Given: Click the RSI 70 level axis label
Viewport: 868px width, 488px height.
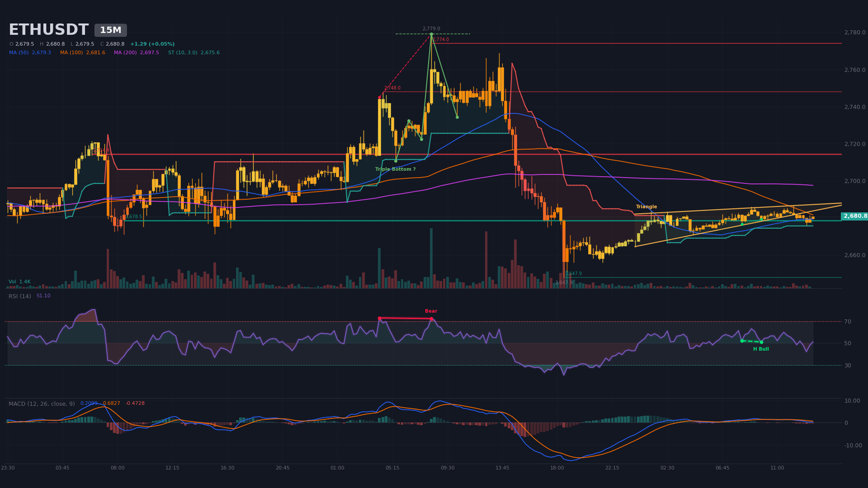Looking at the screenshot, I should click(x=847, y=322).
